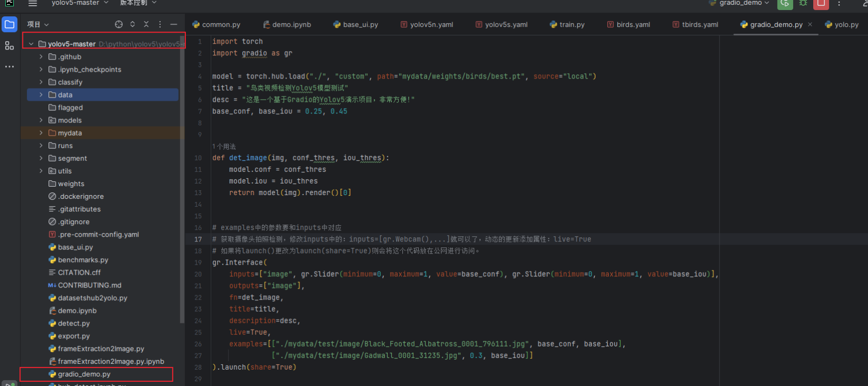Switch to the yolo.py tab

tap(842, 24)
